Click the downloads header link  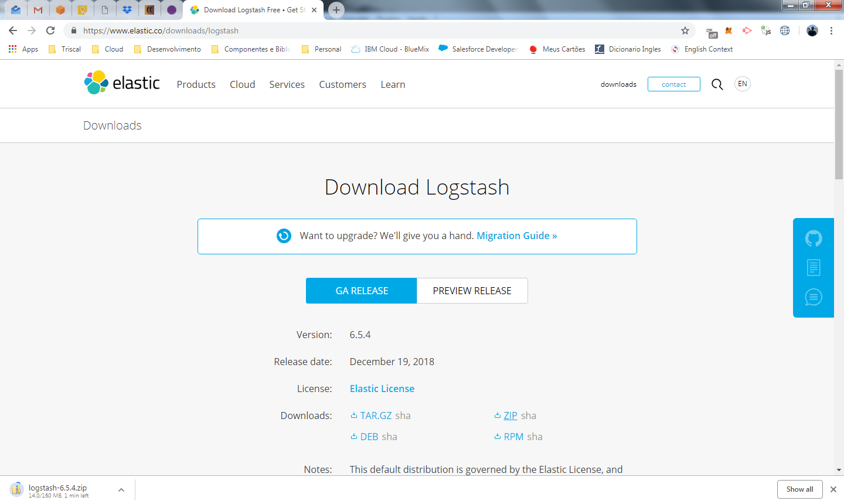[x=618, y=84]
